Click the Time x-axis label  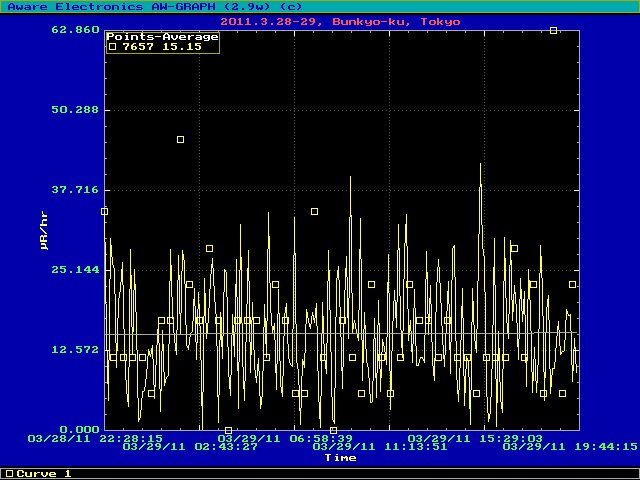click(340, 458)
